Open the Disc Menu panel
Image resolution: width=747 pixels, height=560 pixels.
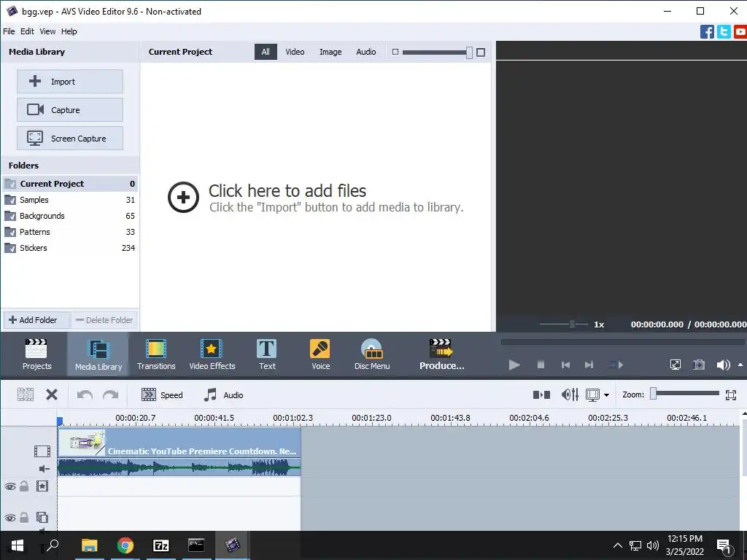(x=372, y=354)
